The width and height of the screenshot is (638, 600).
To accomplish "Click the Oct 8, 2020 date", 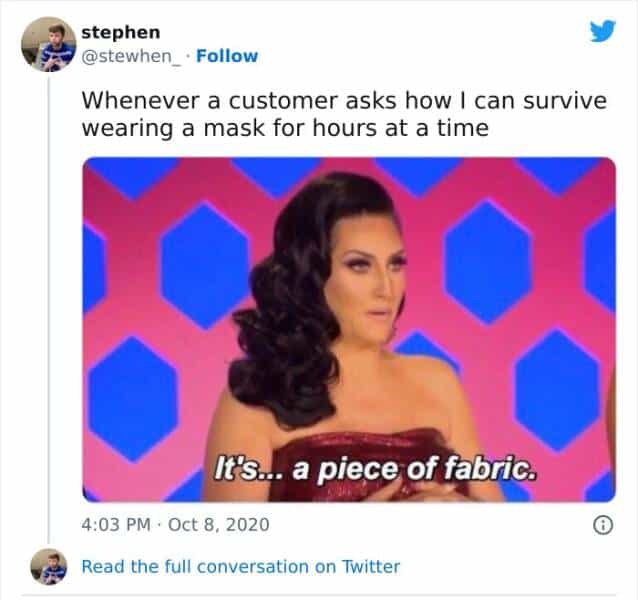I will (x=218, y=524).
